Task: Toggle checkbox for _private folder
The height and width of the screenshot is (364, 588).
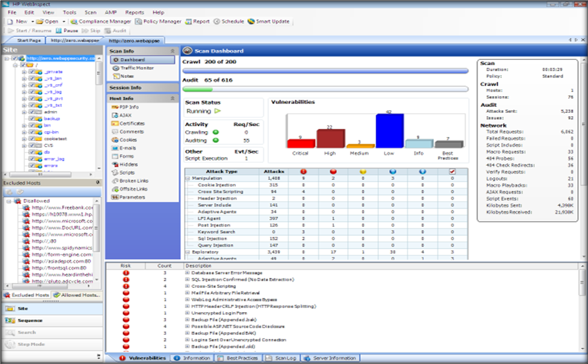Action: tap(32, 72)
